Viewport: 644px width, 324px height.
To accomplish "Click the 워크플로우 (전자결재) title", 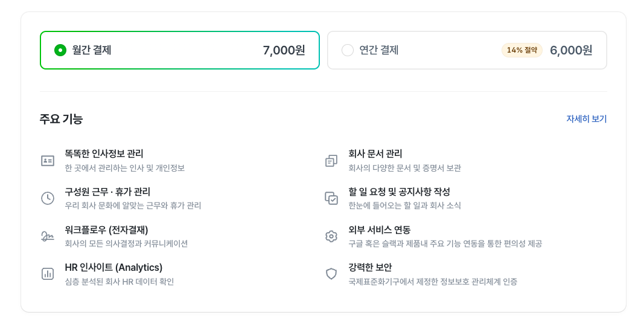I will (x=106, y=230).
